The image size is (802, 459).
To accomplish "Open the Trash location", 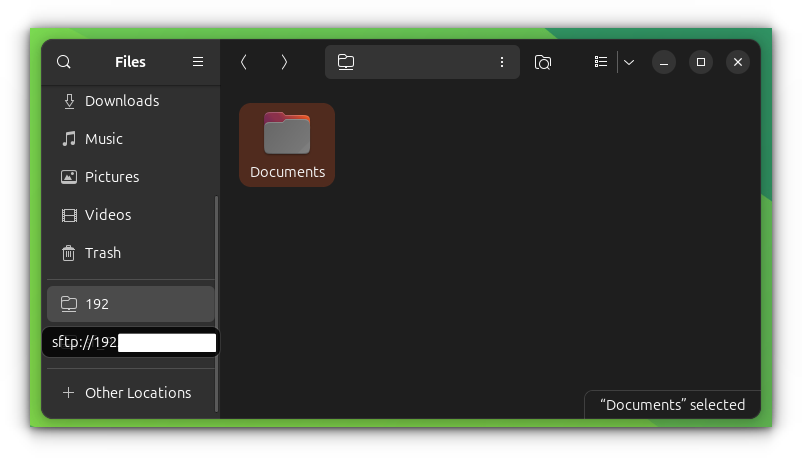I will [x=102, y=253].
